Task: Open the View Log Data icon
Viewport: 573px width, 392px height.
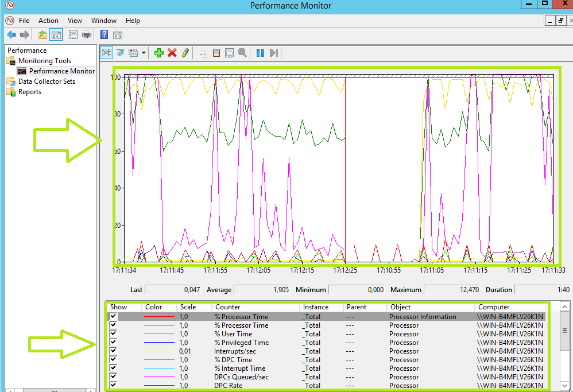Action: tap(121, 52)
